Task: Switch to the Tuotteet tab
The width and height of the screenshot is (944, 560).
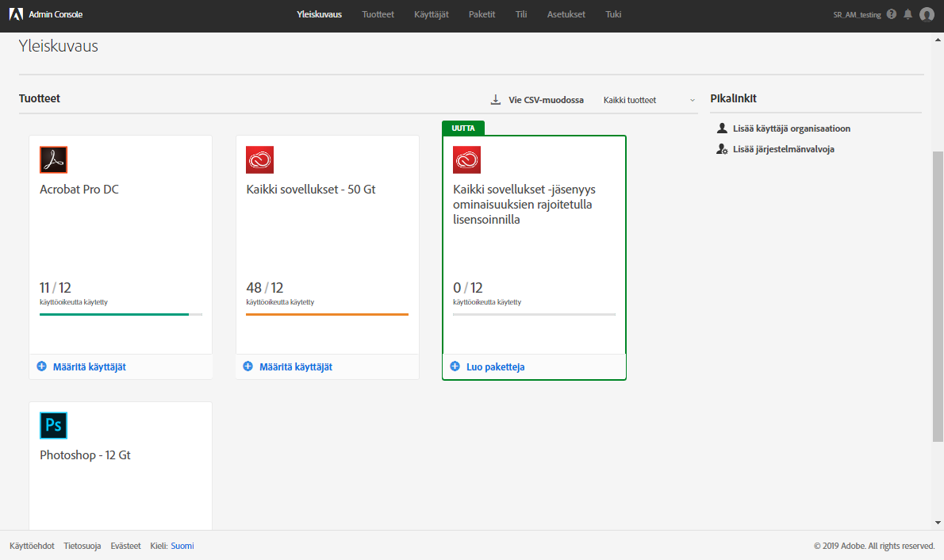Action: tap(378, 13)
